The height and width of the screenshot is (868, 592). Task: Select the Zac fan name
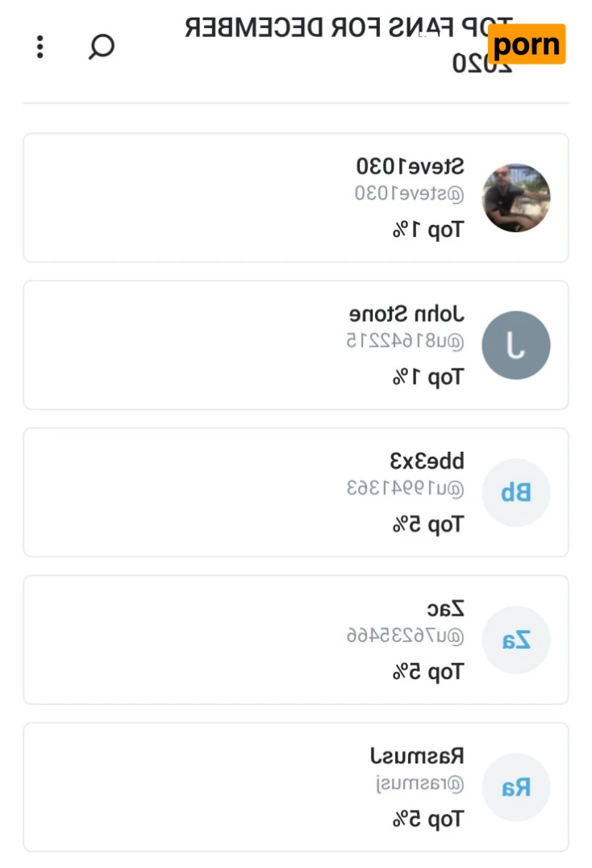445,609
